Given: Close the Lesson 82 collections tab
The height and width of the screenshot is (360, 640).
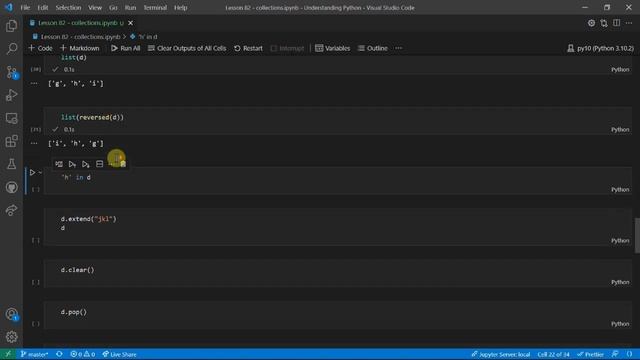Looking at the screenshot, I should 131,23.
